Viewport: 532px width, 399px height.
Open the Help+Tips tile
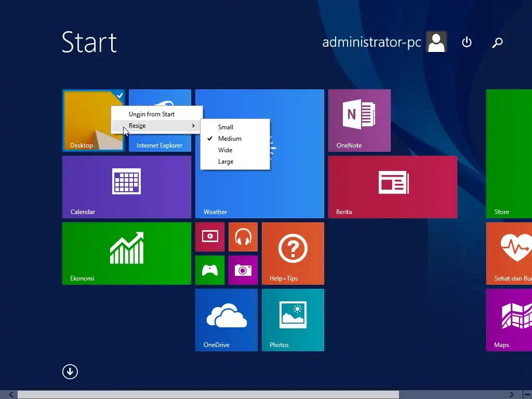click(293, 254)
